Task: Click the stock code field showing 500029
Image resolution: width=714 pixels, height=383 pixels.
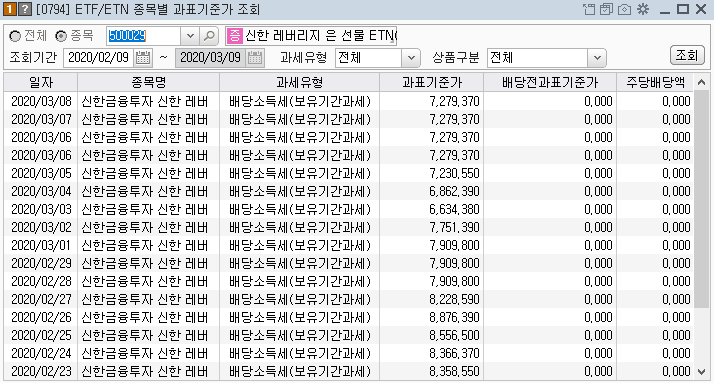Action: pyautogui.click(x=144, y=36)
